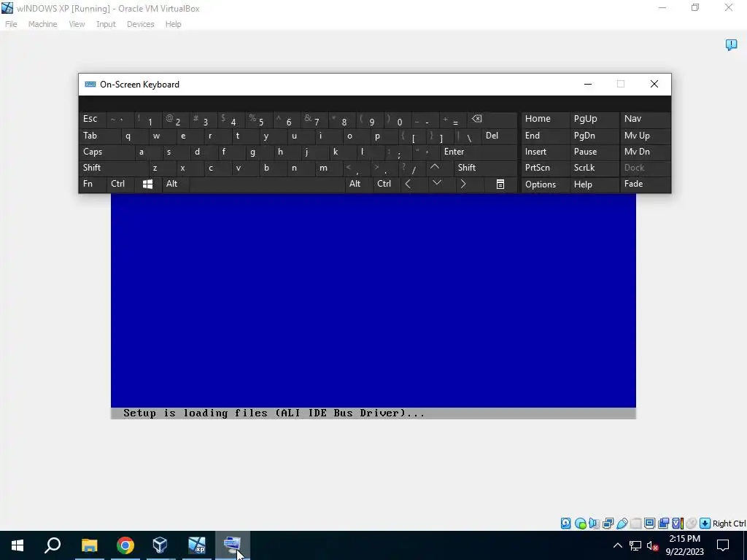Tap the Windows logo key on the on-screen keyboard

click(147, 184)
